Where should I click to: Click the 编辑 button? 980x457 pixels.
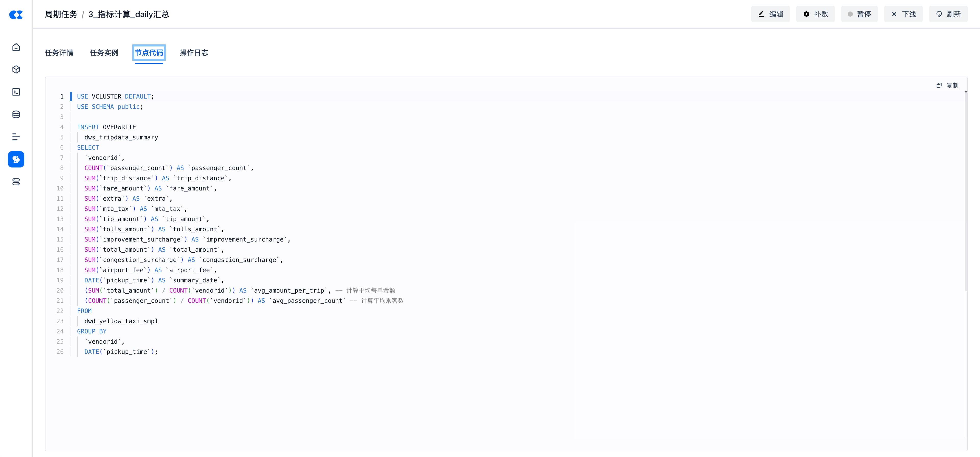770,14
